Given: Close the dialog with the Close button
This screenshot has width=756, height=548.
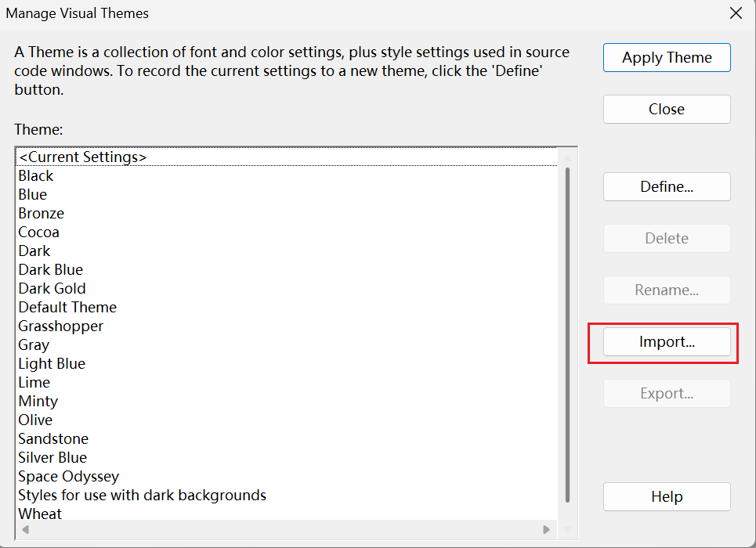Looking at the screenshot, I should pos(667,109).
